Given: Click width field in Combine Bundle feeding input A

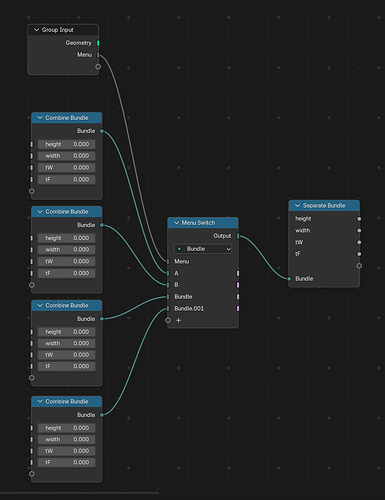Looking at the screenshot, I should click(x=66, y=156).
